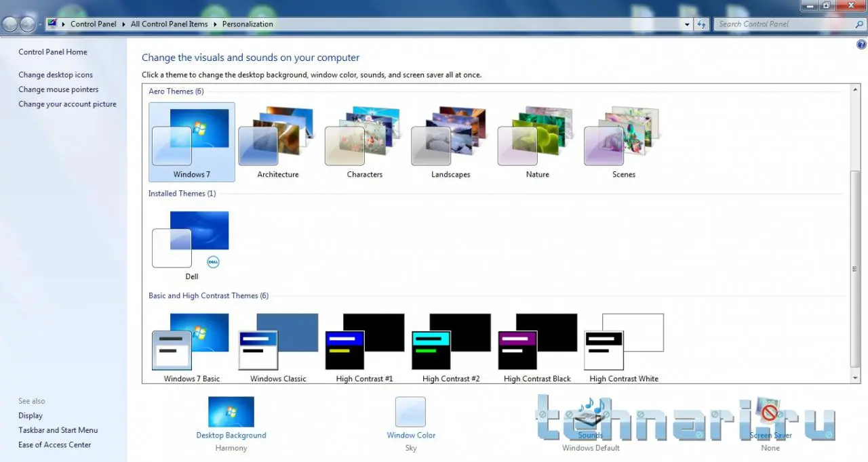Click the Back navigation button
The width and height of the screenshot is (868, 462).
point(9,24)
